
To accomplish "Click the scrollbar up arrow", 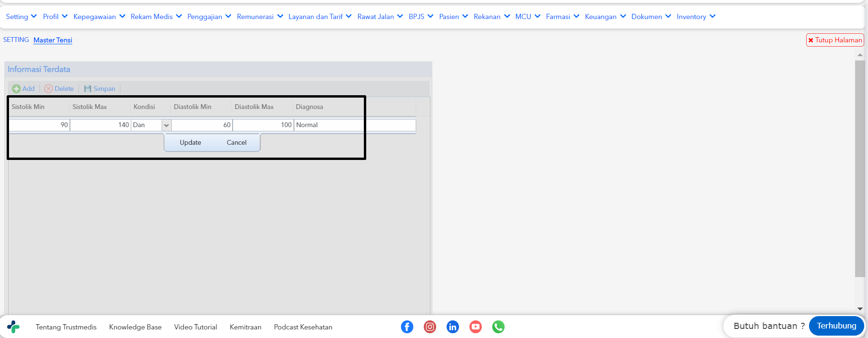I will [859, 55].
